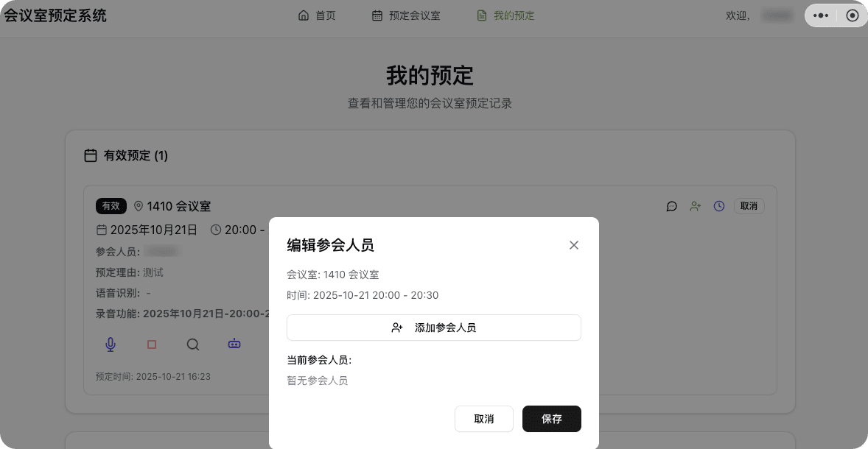Screen dimensions: 868x449
Task: Click the 添加参会人员 button
Action: [433, 328]
